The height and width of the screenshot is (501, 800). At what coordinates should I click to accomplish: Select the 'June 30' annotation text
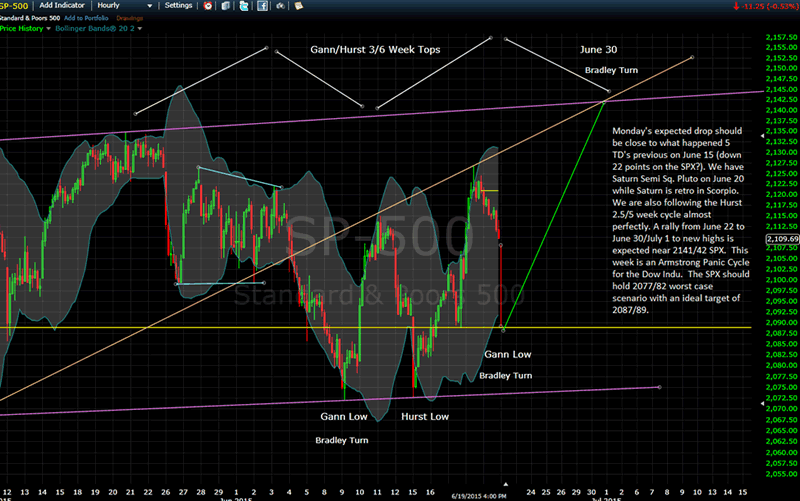pos(598,49)
